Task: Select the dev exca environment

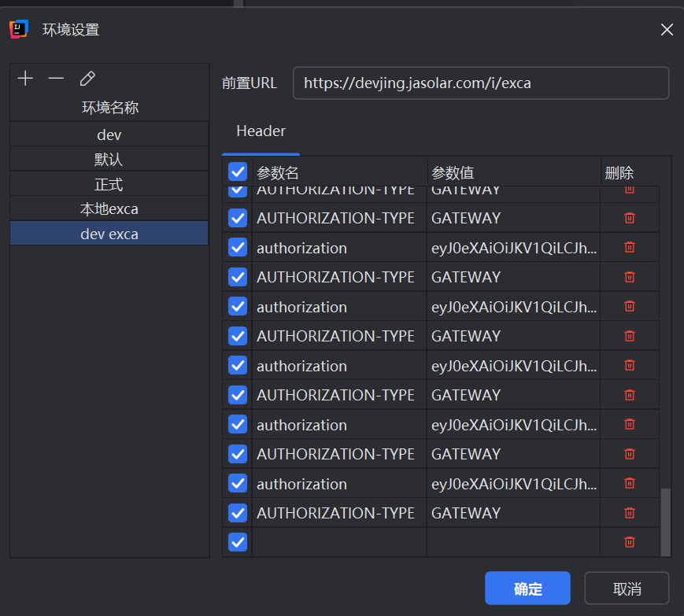Action: tap(109, 234)
